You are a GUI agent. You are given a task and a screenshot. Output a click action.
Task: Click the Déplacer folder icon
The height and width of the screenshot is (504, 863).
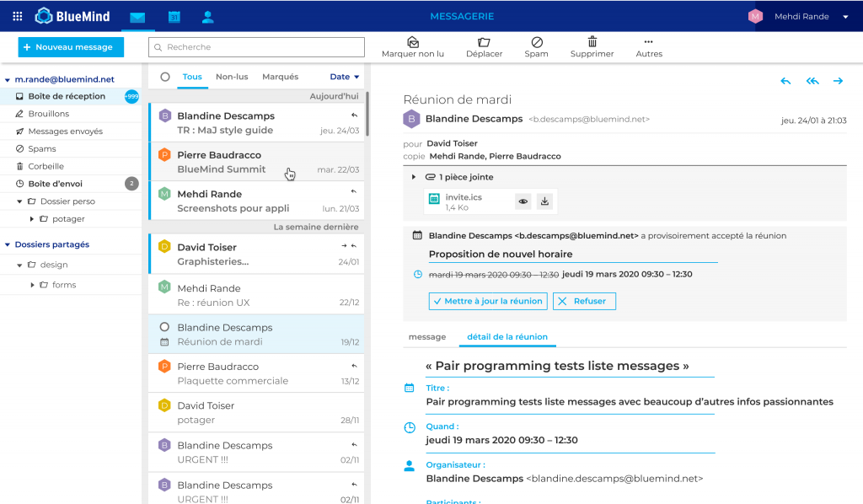(x=484, y=42)
